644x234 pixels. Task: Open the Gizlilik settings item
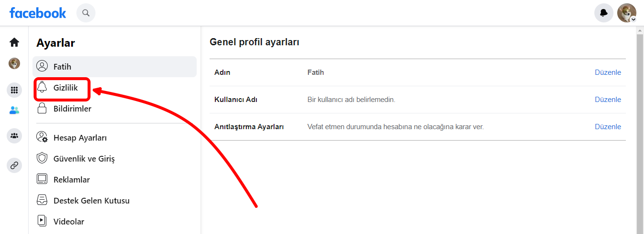pos(115,88)
